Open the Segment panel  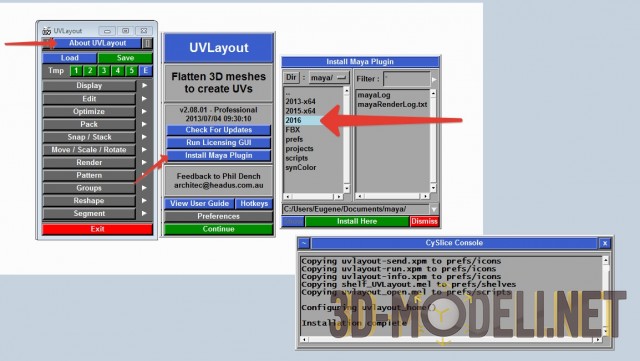tap(89, 214)
